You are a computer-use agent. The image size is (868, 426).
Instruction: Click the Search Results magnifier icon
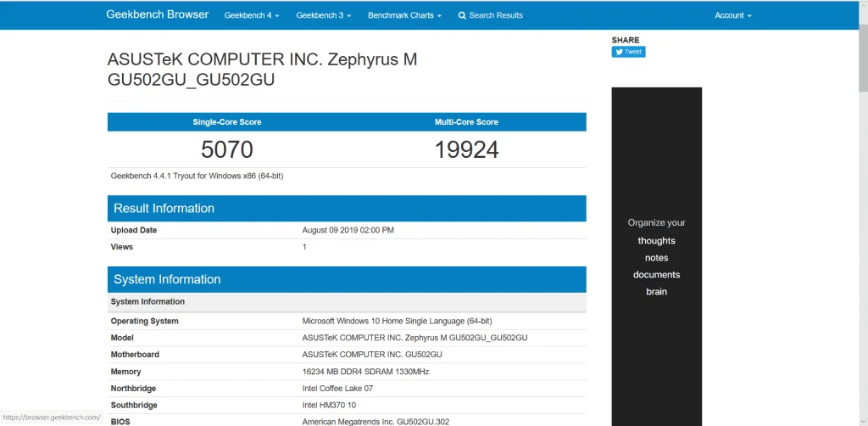[x=462, y=15]
